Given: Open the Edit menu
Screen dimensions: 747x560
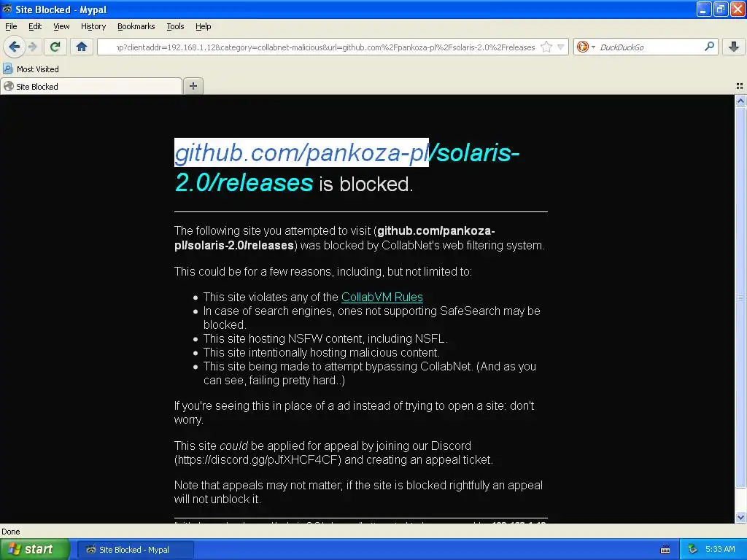Looking at the screenshot, I should pyautogui.click(x=35, y=27).
